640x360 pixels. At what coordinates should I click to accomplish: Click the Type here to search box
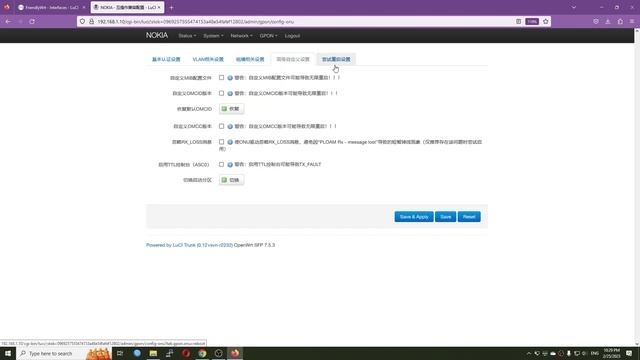pos(64,353)
